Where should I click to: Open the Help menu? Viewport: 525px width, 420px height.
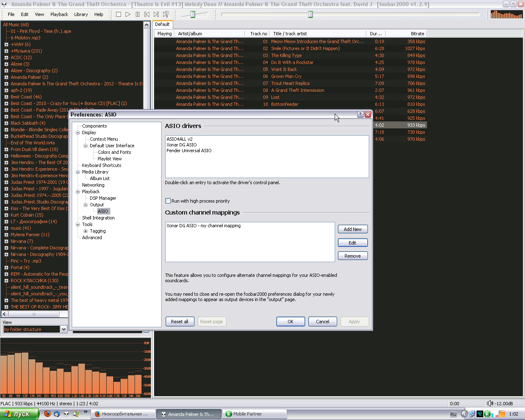pos(98,14)
